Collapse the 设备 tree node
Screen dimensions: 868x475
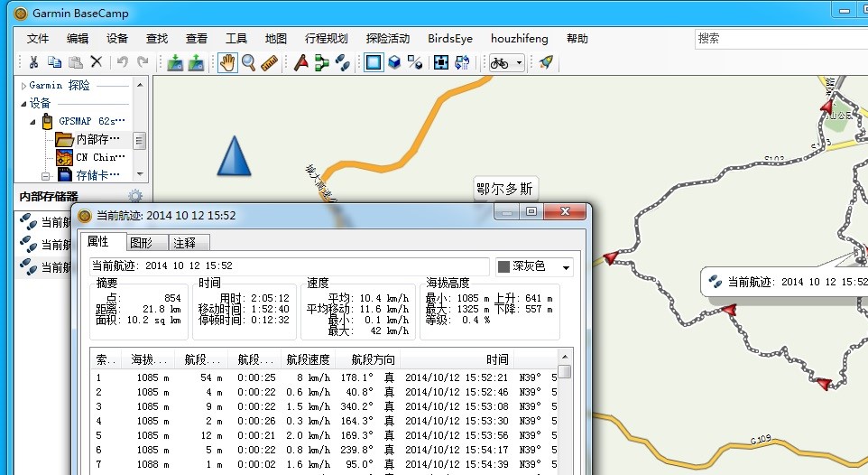point(23,104)
